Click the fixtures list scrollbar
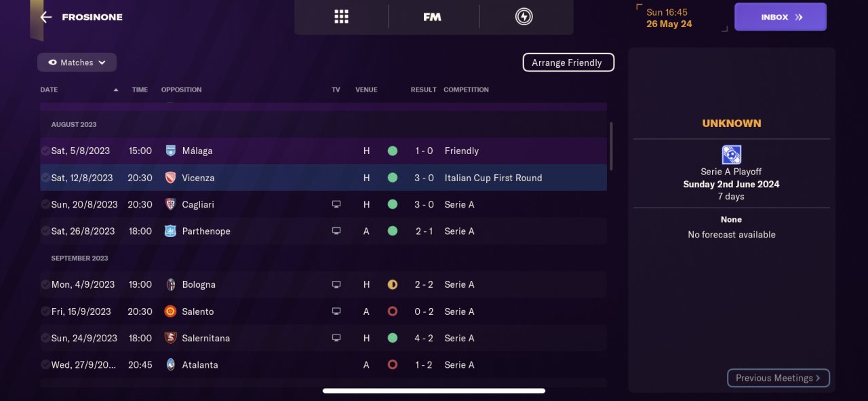Viewport: 868px width, 401px height. pyautogui.click(x=611, y=146)
